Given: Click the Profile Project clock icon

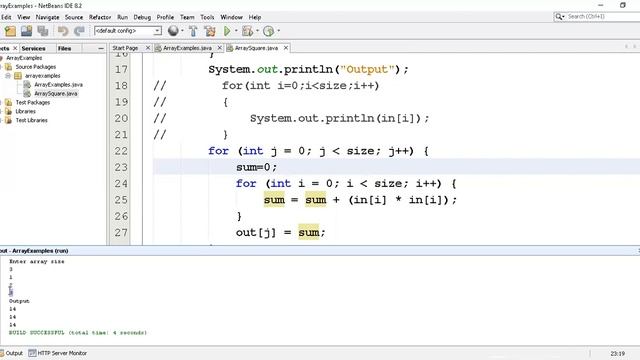Looking at the screenshot, I should coord(269,31).
